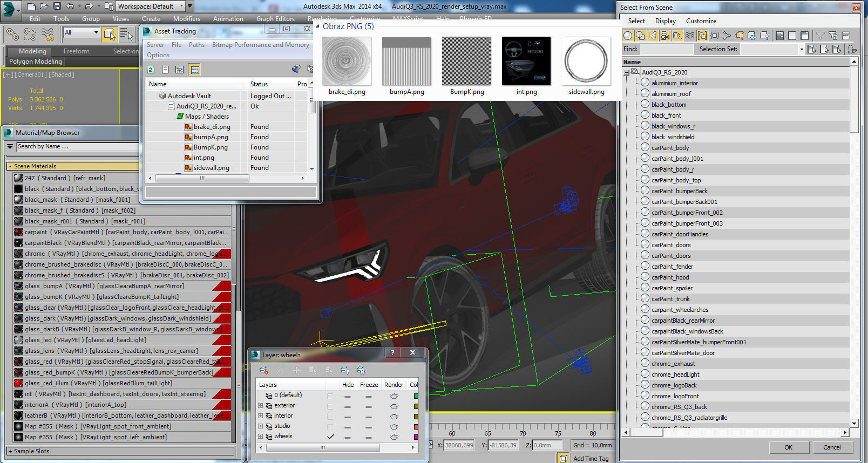Click Material/Map Browser options arrow icon
This screenshot has width=868, height=463.
tap(10, 146)
